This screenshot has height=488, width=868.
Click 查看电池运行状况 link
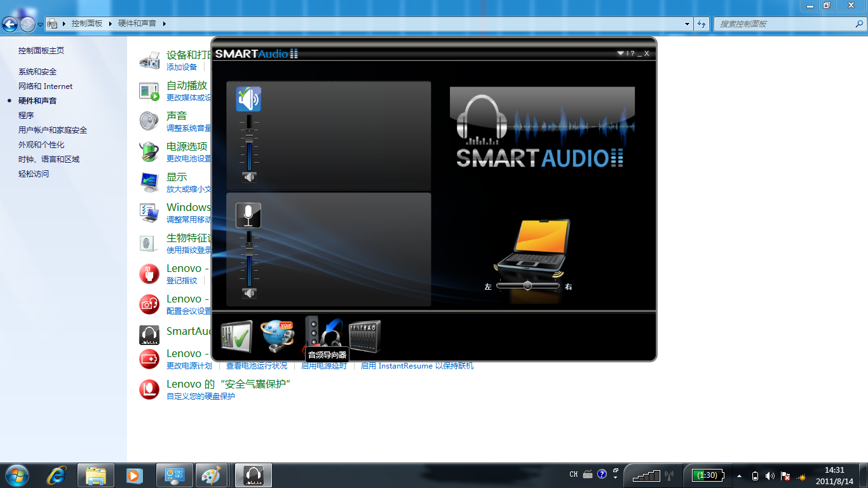click(257, 366)
